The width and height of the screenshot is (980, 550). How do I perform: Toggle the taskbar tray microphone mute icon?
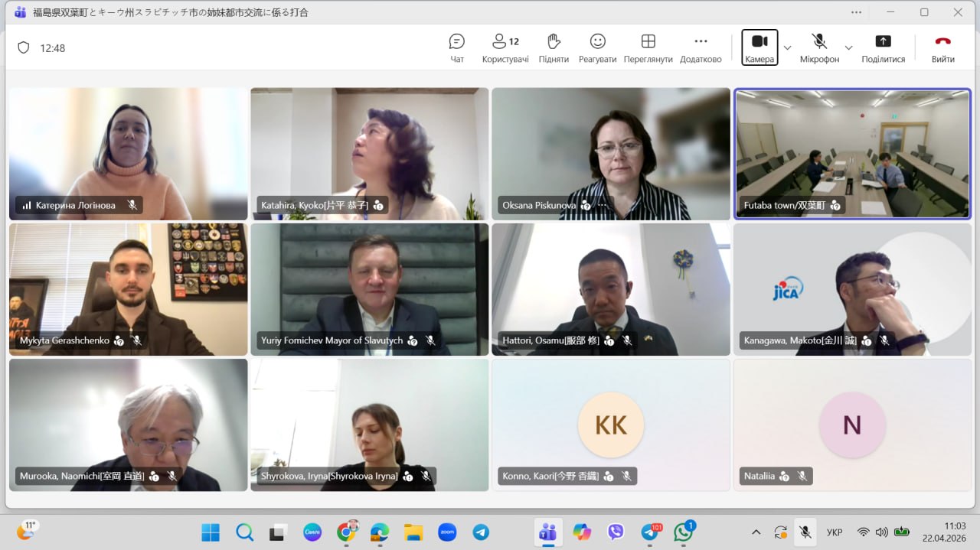point(805,532)
